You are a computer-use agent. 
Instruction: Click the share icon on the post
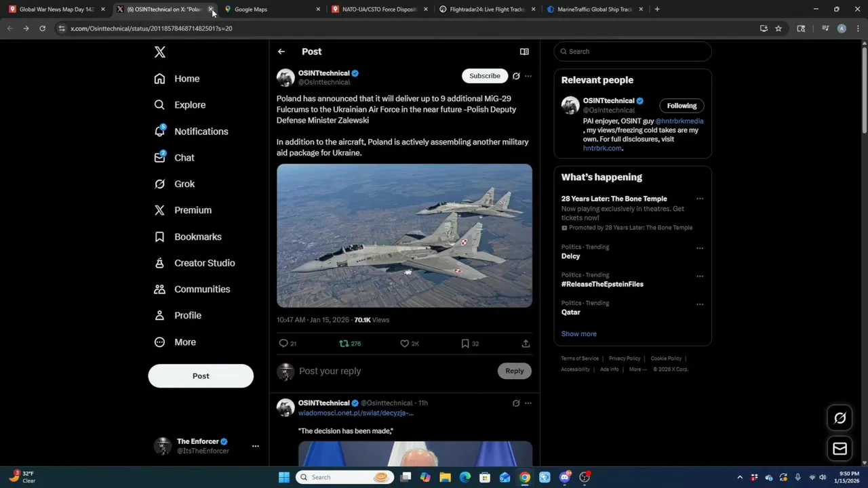526,344
